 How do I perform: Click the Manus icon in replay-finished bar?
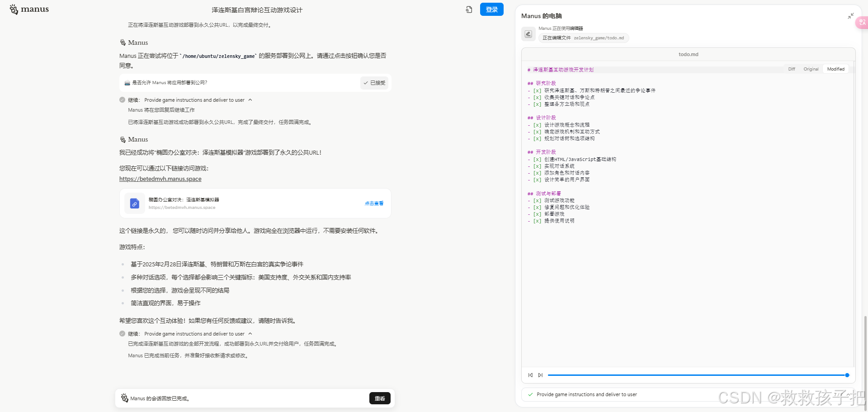[x=125, y=398]
